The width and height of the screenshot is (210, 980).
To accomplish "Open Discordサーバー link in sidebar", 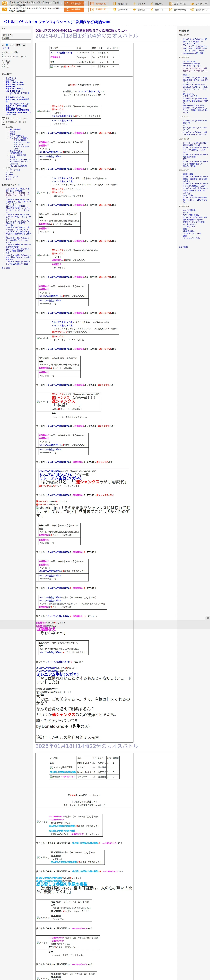I will point(18,165).
